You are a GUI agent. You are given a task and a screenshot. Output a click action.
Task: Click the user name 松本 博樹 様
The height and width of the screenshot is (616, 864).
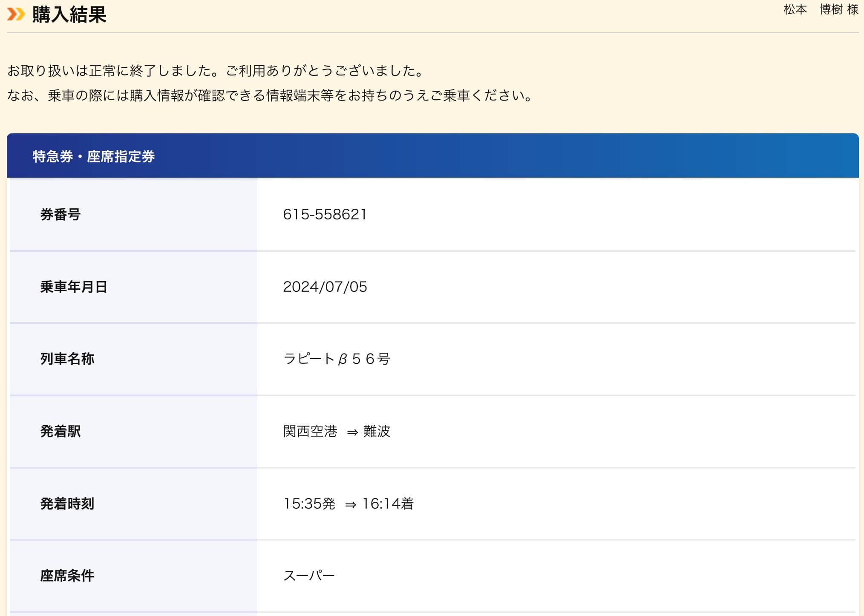[x=821, y=9]
